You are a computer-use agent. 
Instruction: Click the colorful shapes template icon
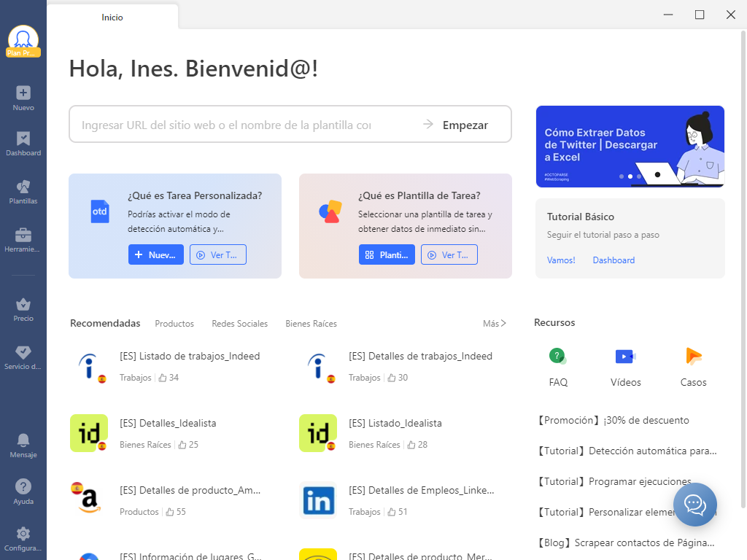pyautogui.click(x=330, y=211)
